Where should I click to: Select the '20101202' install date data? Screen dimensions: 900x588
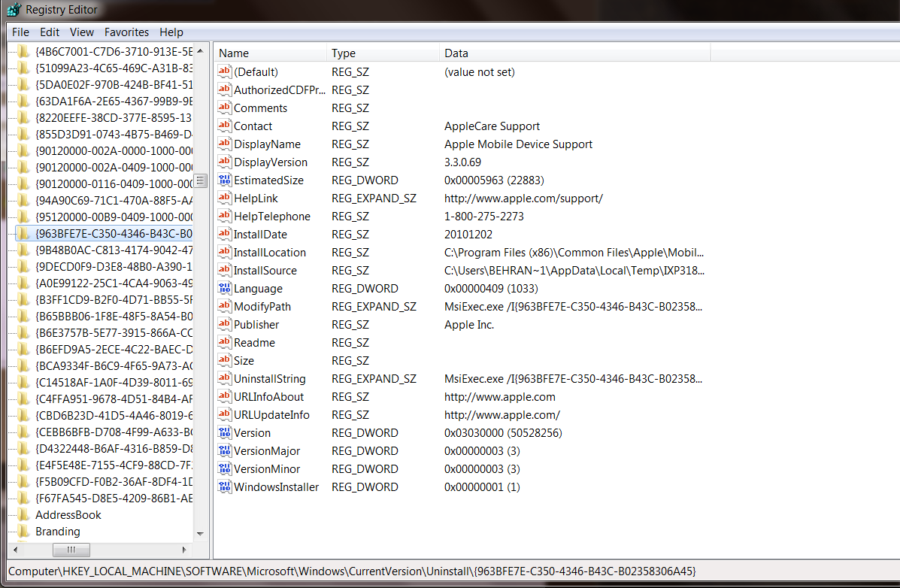point(468,235)
